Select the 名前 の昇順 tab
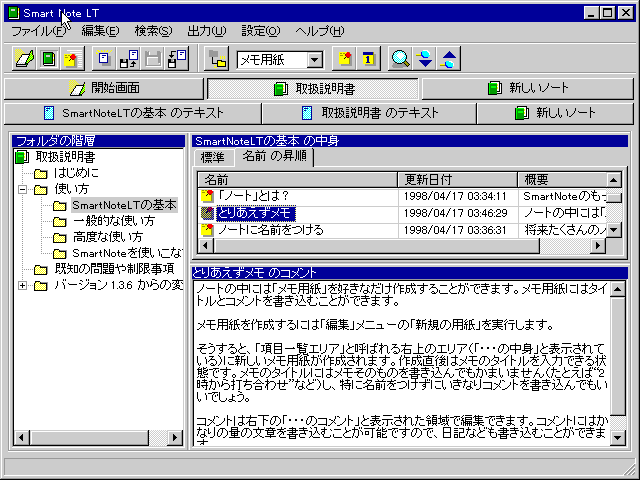640x480 pixels. click(x=274, y=156)
